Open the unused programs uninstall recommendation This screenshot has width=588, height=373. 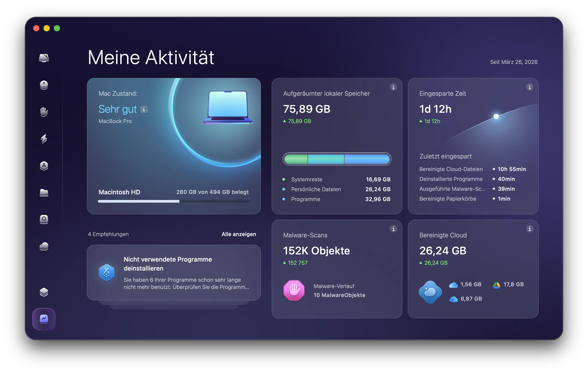coord(174,273)
